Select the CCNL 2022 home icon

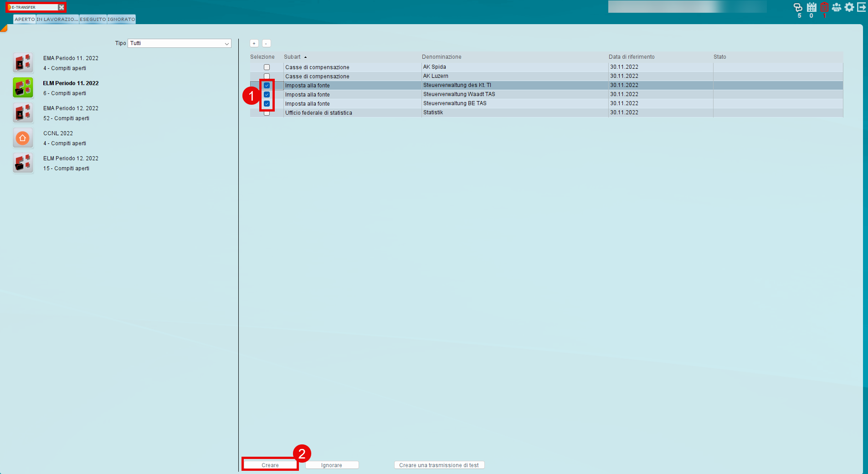[x=23, y=138]
